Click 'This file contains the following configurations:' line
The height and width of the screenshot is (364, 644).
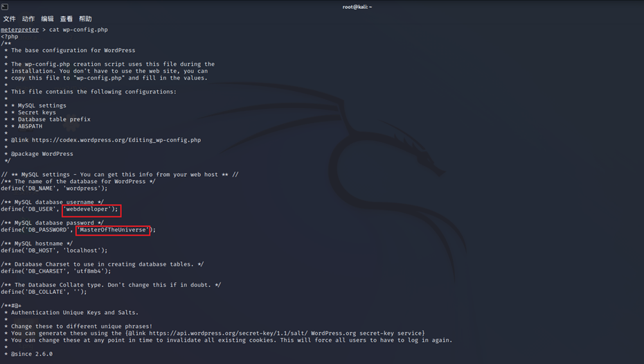(x=90, y=92)
